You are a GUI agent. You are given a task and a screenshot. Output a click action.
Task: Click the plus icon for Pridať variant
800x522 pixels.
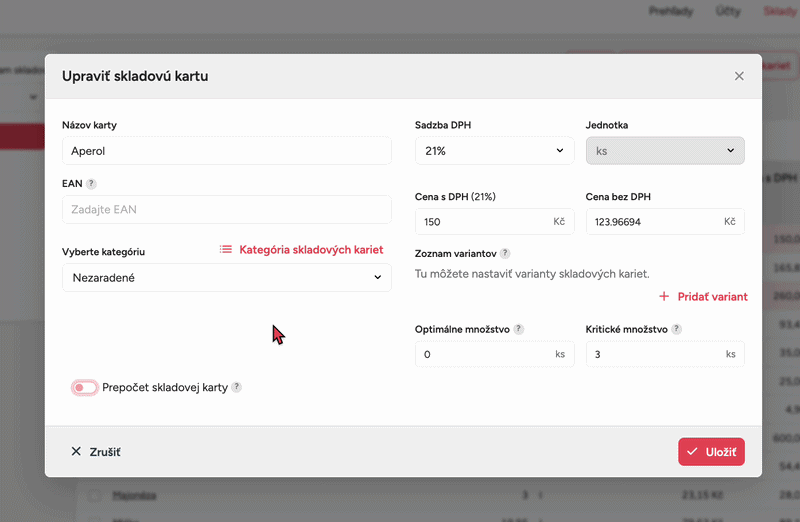pos(665,297)
